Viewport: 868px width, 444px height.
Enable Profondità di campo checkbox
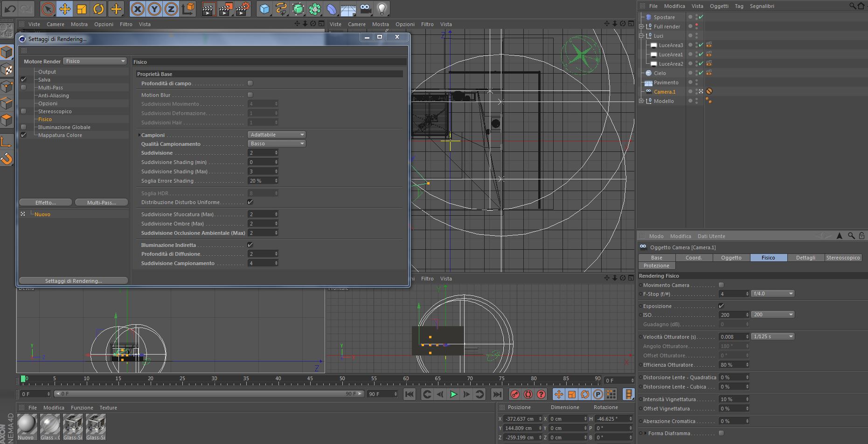click(250, 83)
